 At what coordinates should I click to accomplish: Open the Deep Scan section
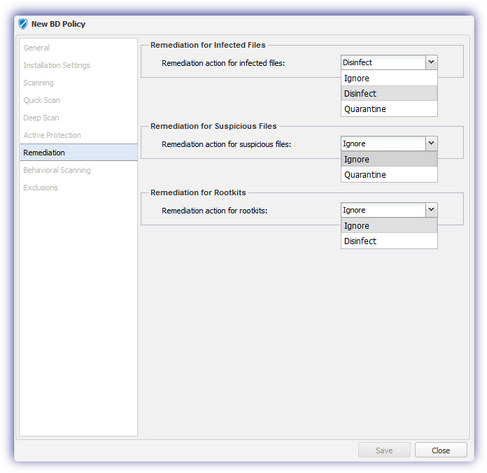pos(41,118)
